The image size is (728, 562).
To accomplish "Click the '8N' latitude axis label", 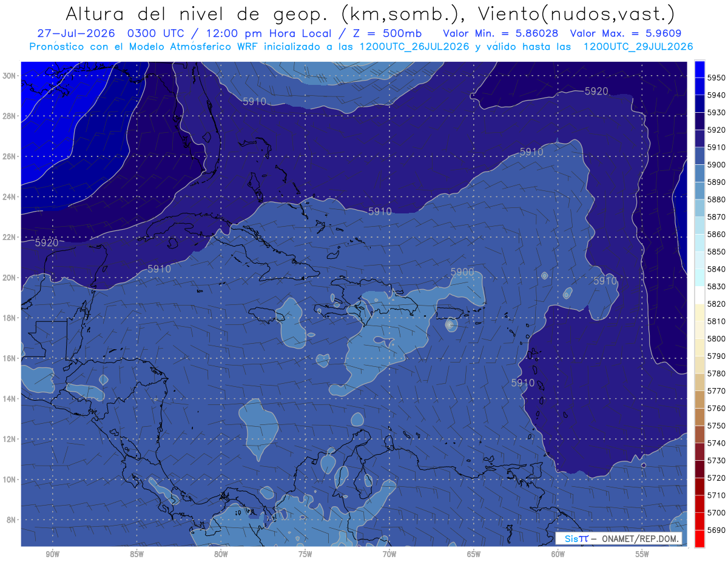I will [x=12, y=520].
